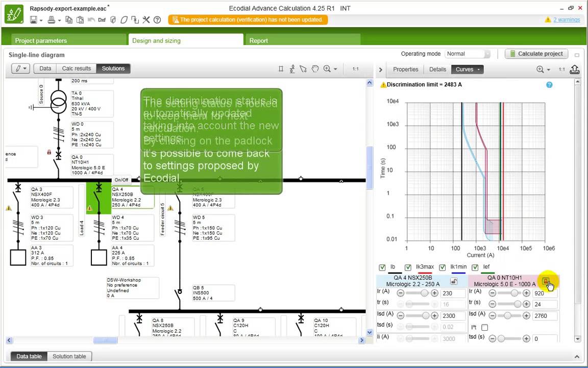
Task: Switch to Data table button
Action: [29, 356]
